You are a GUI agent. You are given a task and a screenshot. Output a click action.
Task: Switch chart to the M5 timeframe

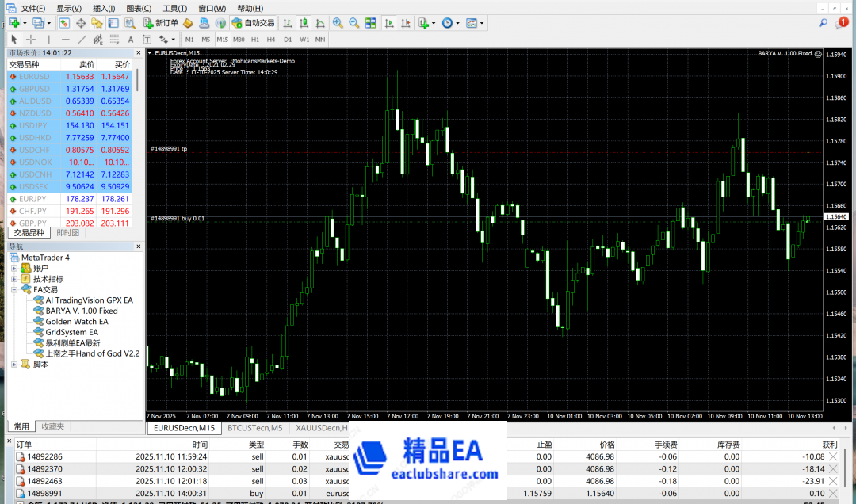pyautogui.click(x=205, y=39)
